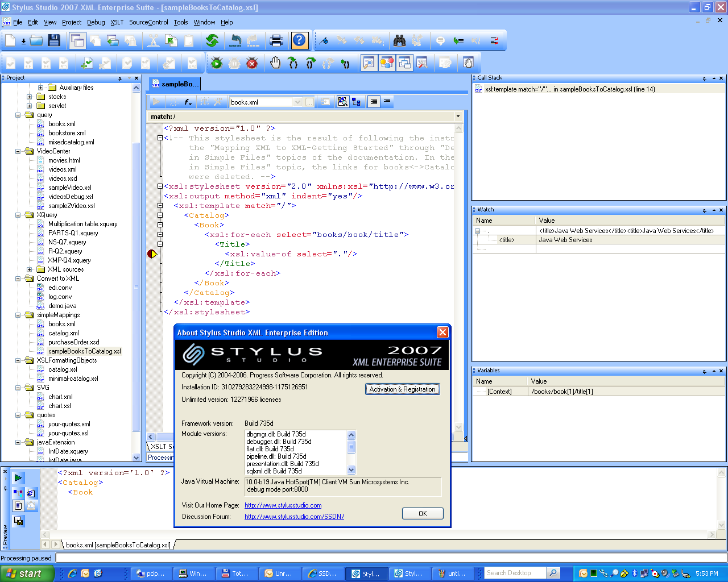Viewport: 728px width, 582px height.
Task: Open the match:/ template dropdown
Action: coord(458,117)
